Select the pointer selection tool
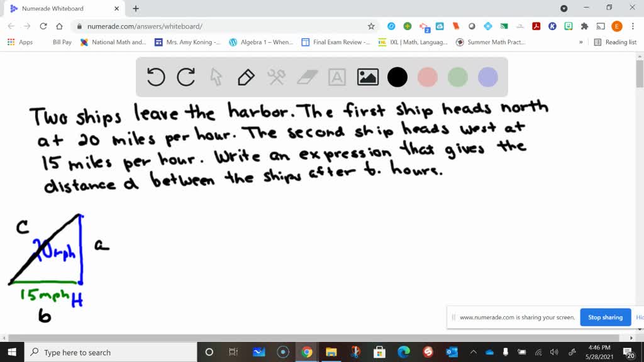Image resolution: width=644 pixels, height=362 pixels. [216, 77]
